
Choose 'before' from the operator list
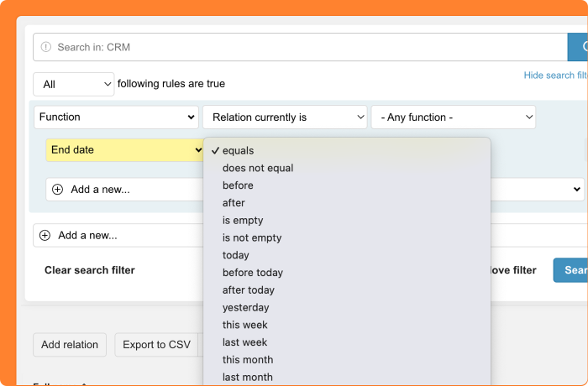tap(238, 185)
